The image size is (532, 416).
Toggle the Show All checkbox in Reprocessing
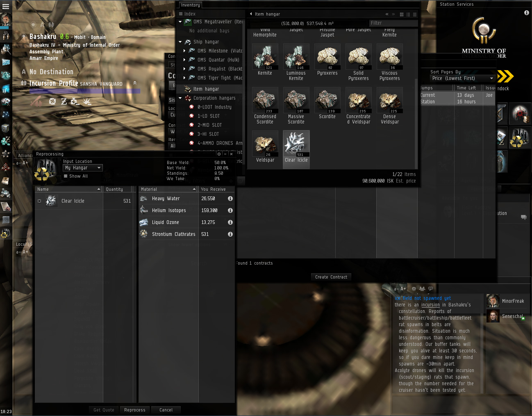point(66,176)
